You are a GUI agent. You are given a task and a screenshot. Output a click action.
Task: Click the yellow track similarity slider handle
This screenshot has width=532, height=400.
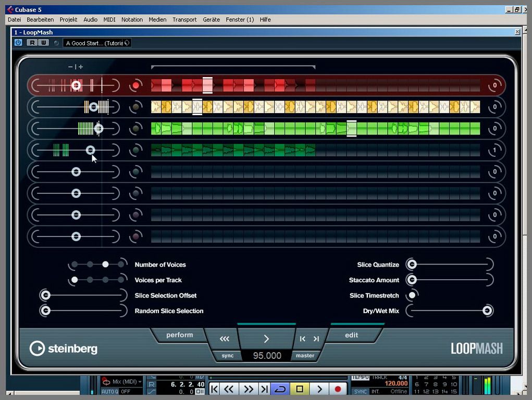(94, 107)
